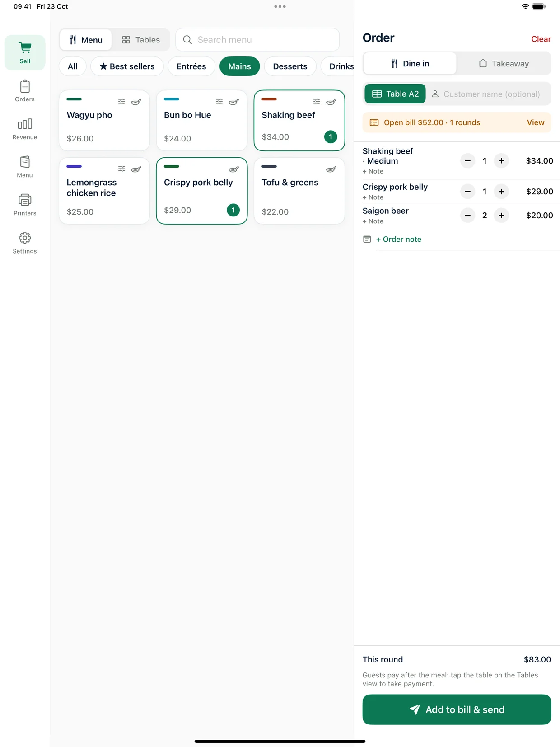Filter menu by Entrées
The width and height of the screenshot is (560, 747).
pos(191,66)
